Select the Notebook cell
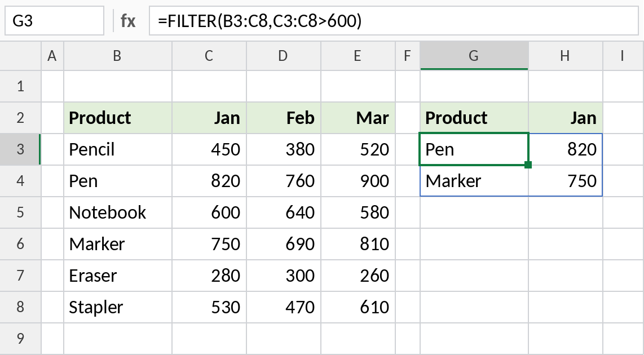 click(x=117, y=212)
